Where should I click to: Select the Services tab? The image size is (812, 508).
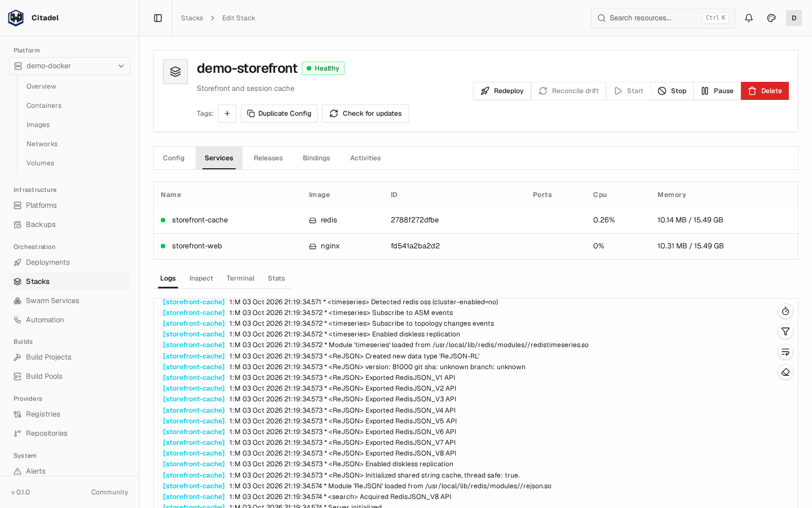click(219, 158)
